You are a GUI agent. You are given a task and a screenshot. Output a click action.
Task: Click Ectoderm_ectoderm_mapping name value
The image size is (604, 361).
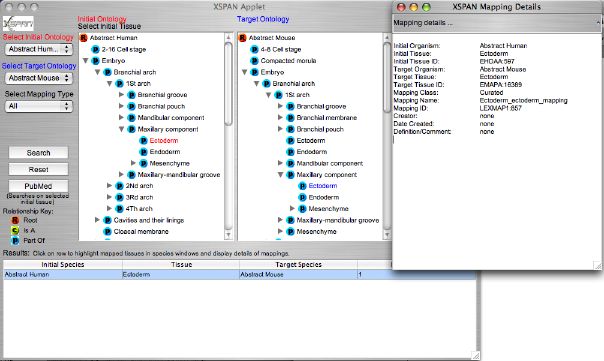point(523,101)
